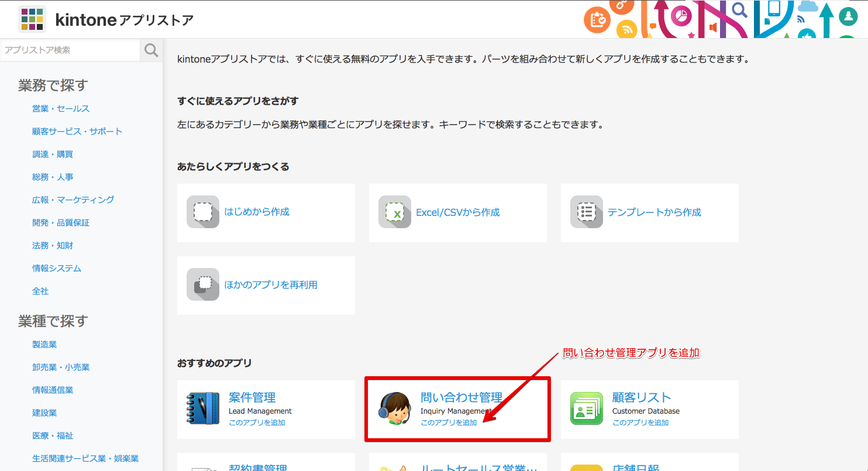Select the 卸売業・小売業 industry

coord(61,367)
